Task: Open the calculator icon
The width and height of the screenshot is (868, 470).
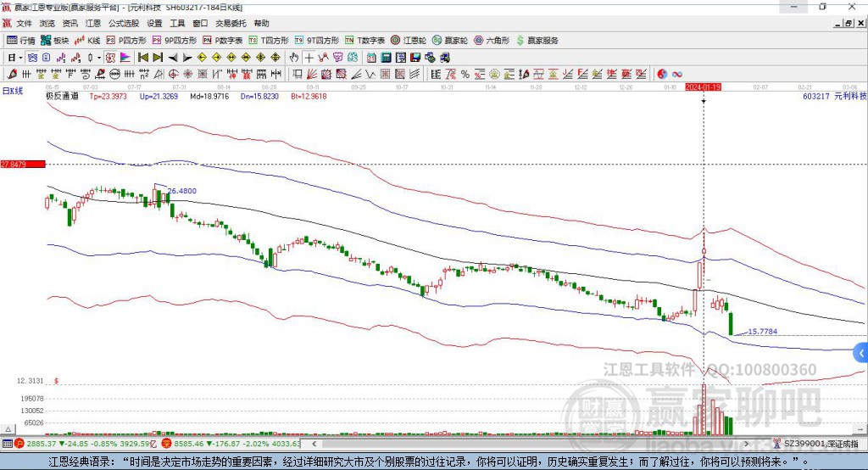Action: click(x=387, y=58)
